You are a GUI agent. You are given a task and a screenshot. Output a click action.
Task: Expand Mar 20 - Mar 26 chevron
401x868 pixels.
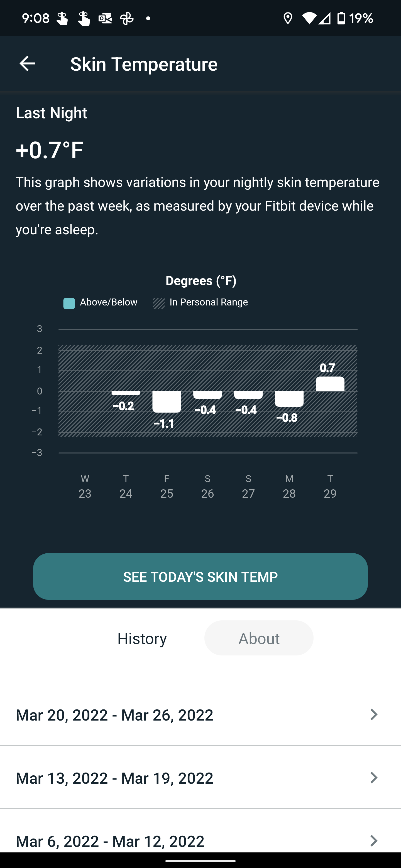(x=373, y=714)
